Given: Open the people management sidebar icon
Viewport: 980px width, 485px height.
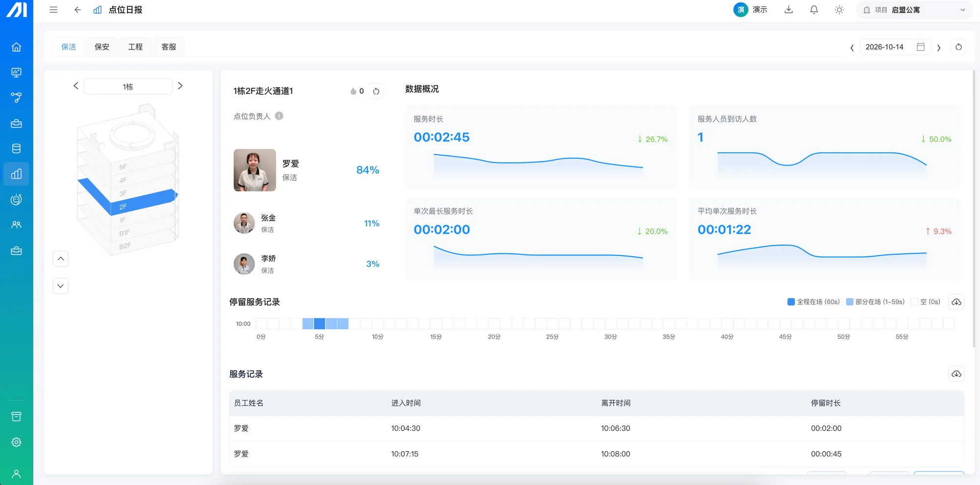Looking at the screenshot, I should point(16,225).
